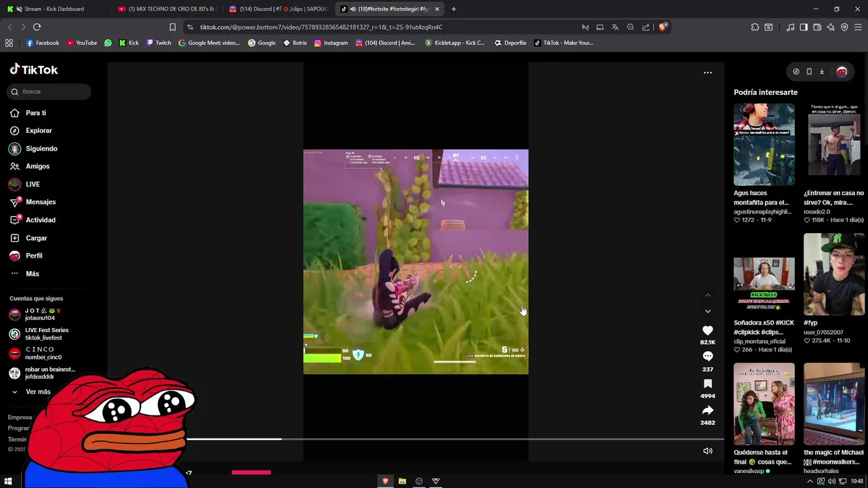Viewport: 868px width, 488px height.
Task: Open Twitch bookmark
Action: coord(159,43)
